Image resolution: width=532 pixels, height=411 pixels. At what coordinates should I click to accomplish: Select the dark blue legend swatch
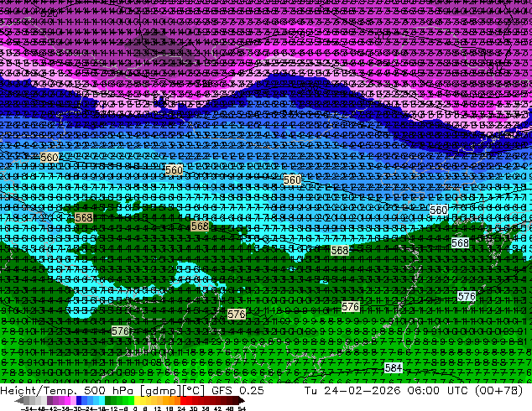click(x=79, y=400)
